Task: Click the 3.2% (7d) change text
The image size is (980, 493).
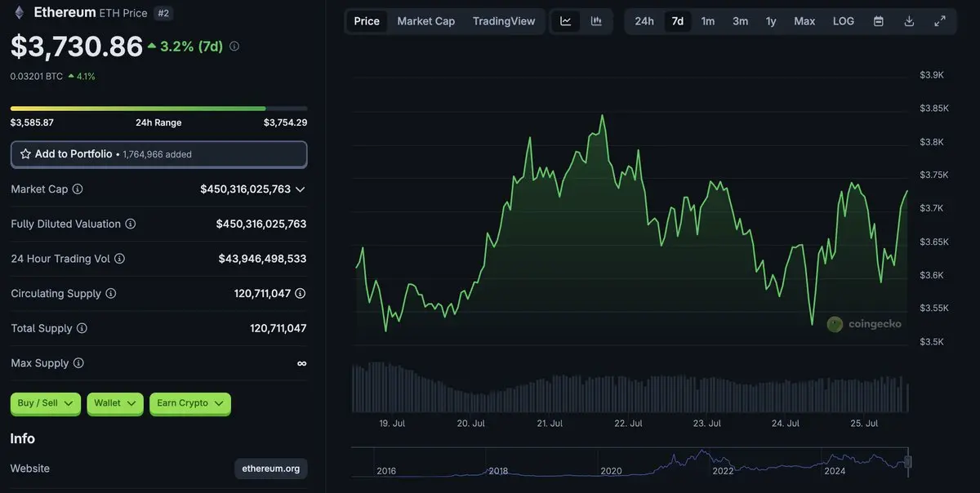Action: [x=192, y=47]
